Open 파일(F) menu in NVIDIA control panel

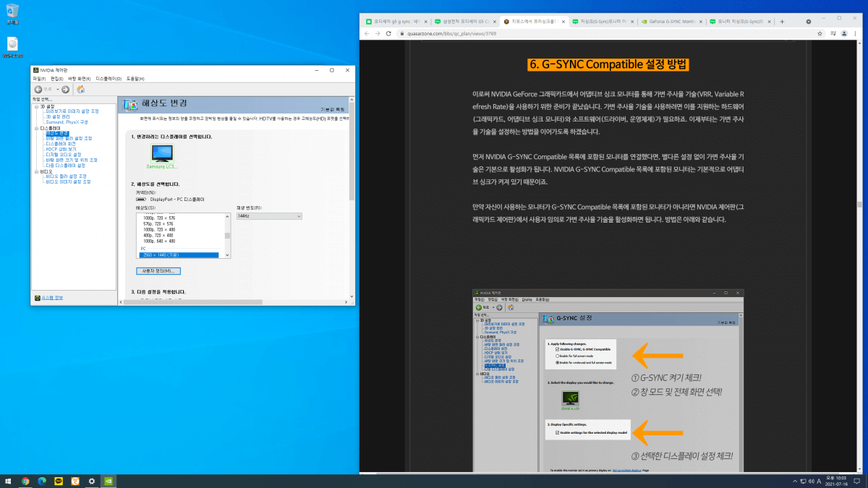pyautogui.click(x=39, y=78)
